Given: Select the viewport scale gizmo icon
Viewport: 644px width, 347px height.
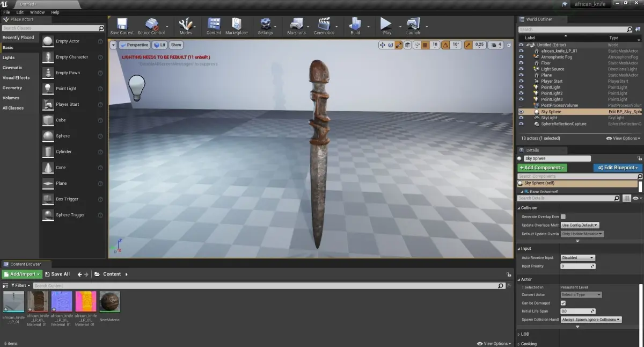Looking at the screenshot, I should point(398,45).
